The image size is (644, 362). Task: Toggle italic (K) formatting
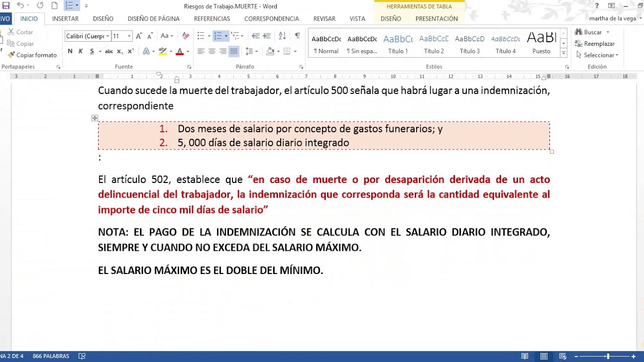tap(80, 51)
